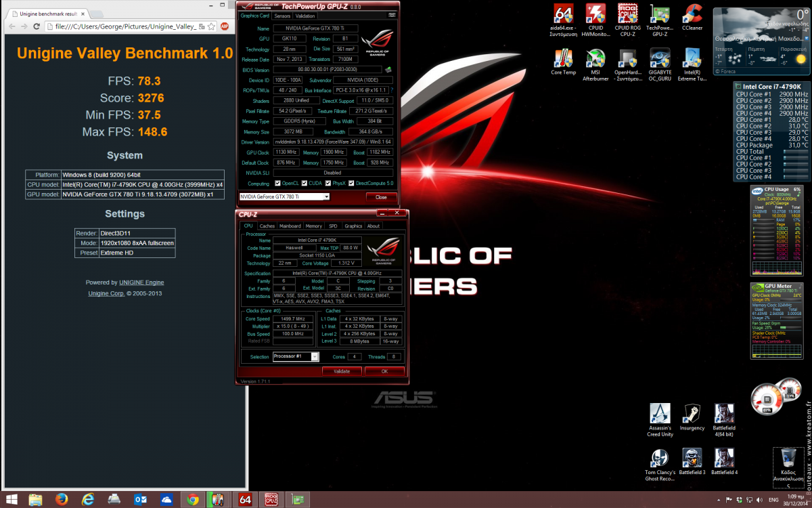Open the aida64.exe desktop shortcut
The image size is (812, 508).
click(x=564, y=18)
